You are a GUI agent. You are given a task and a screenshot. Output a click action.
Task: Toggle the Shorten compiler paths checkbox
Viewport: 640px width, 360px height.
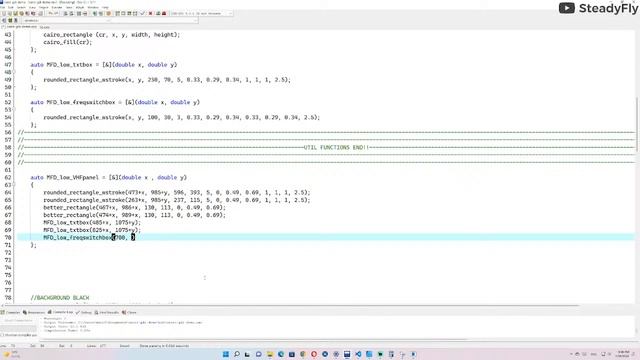click(x=2, y=335)
